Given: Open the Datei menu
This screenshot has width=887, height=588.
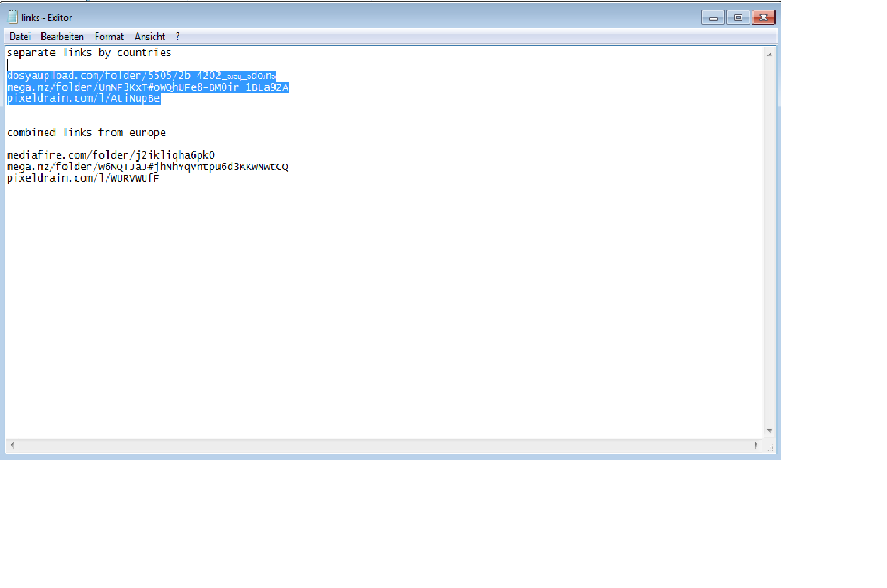Looking at the screenshot, I should click(20, 36).
